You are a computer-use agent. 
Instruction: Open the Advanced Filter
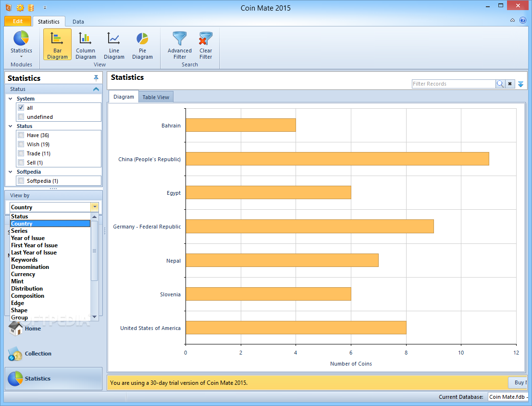point(179,44)
